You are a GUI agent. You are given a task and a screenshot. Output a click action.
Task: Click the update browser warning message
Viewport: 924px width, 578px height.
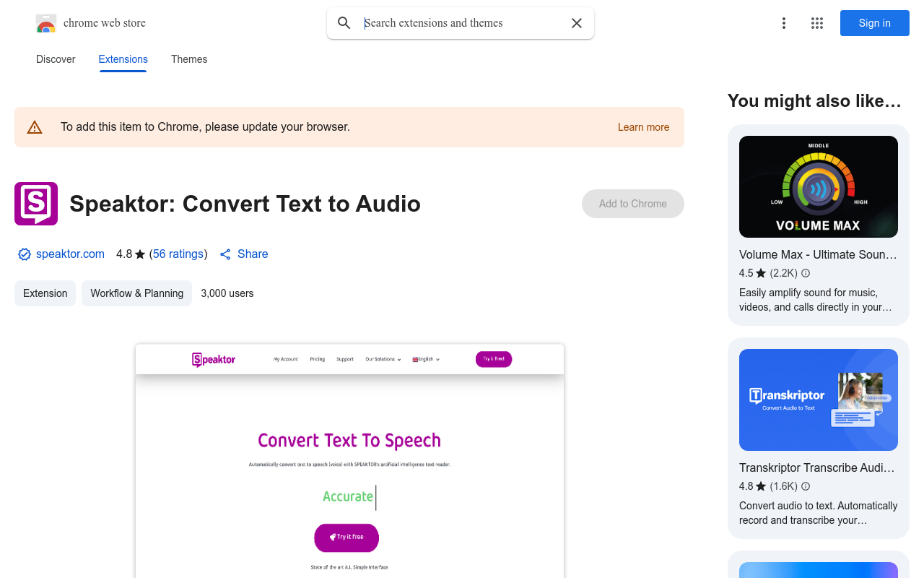click(205, 127)
